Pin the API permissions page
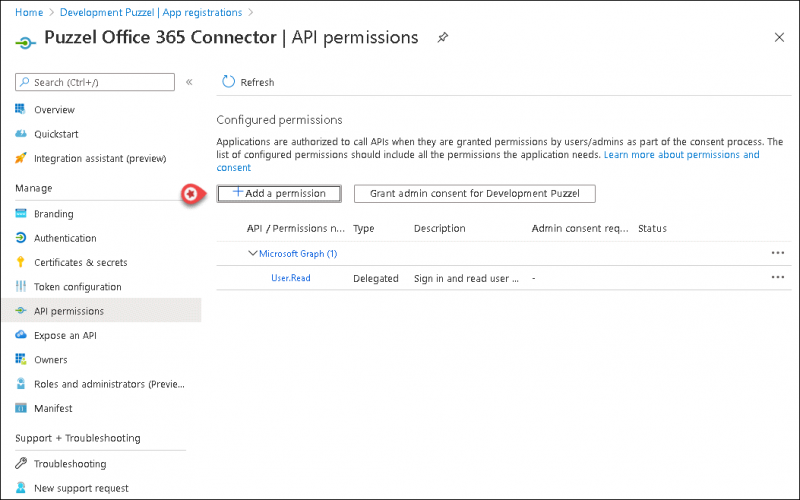The height and width of the screenshot is (500, 800). pyautogui.click(x=443, y=38)
